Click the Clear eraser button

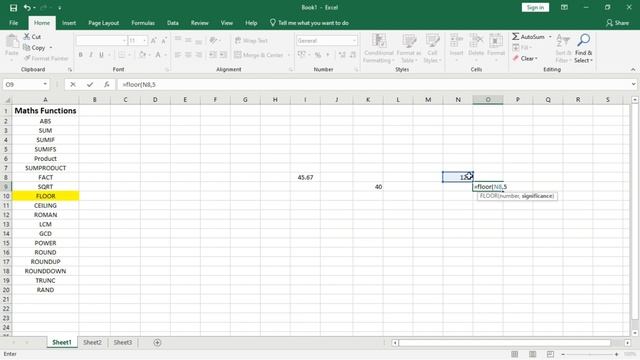[x=525, y=58]
